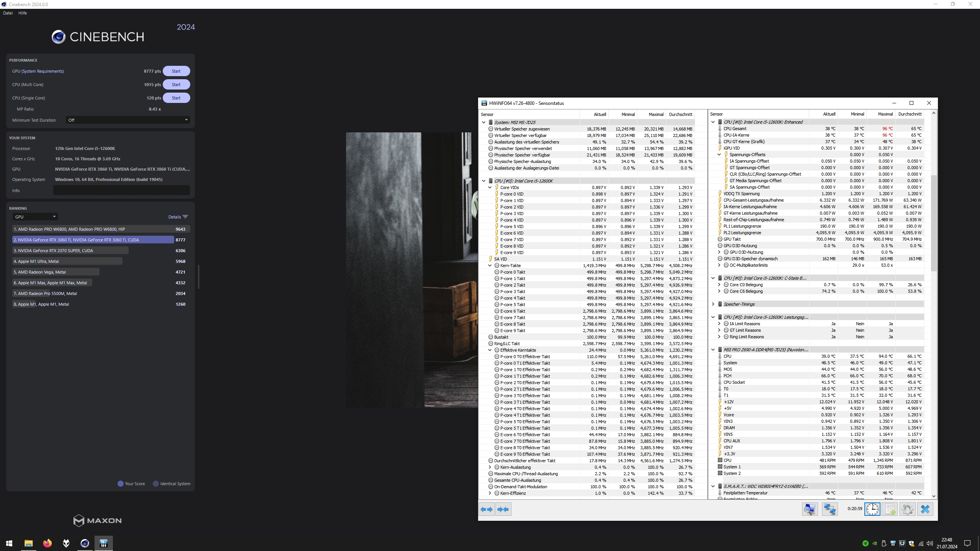Click the Cinebench render preview image
The width and height of the screenshot is (980, 551).
pos(412,270)
